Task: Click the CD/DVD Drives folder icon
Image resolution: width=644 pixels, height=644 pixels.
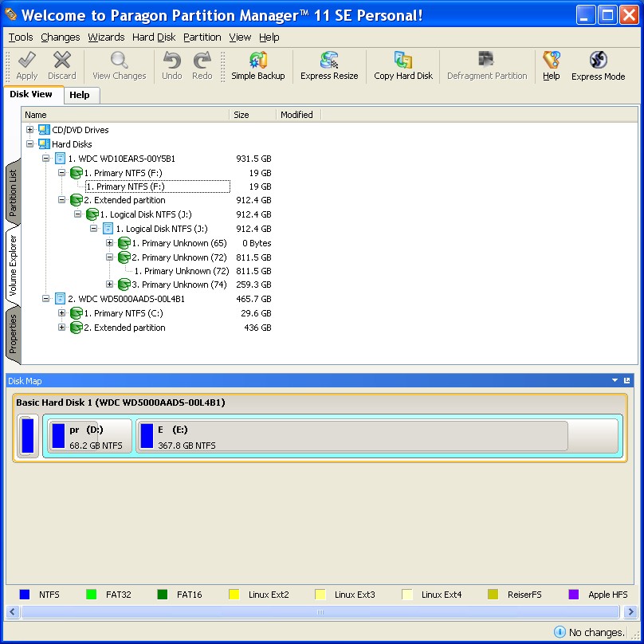Action: tap(44, 130)
